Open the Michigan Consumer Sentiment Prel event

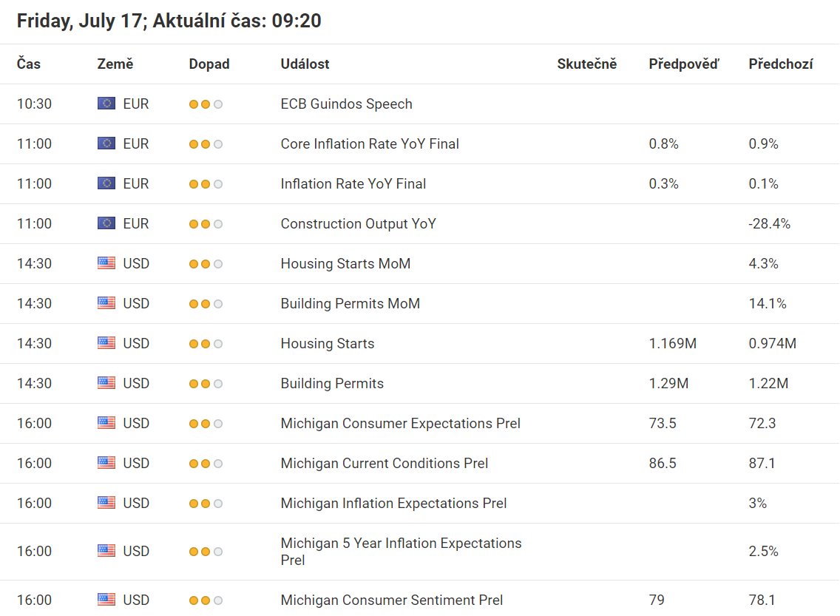pyautogui.click(x=392, y=600)
